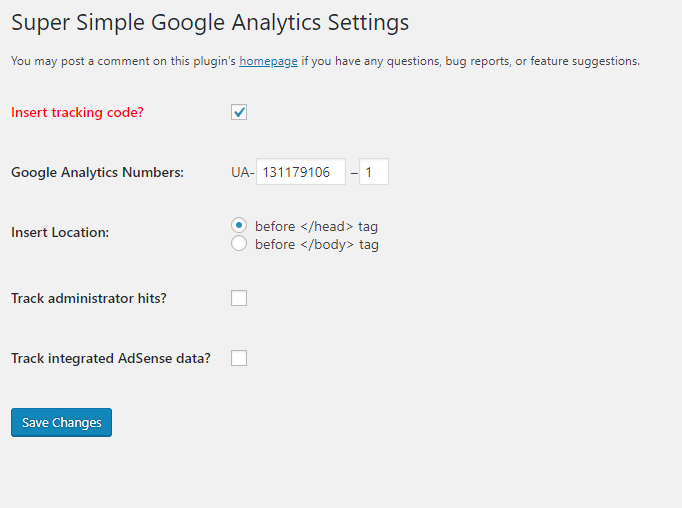Viewport: 682px width, 508px height.
Task: Click the Insert Location: label
Action: point(60,232)
